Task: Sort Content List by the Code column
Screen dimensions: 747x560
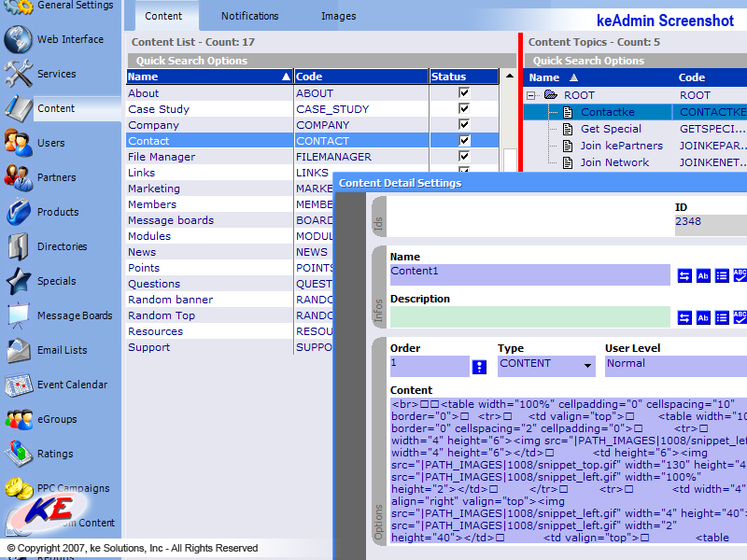Action: click(361, 77)
